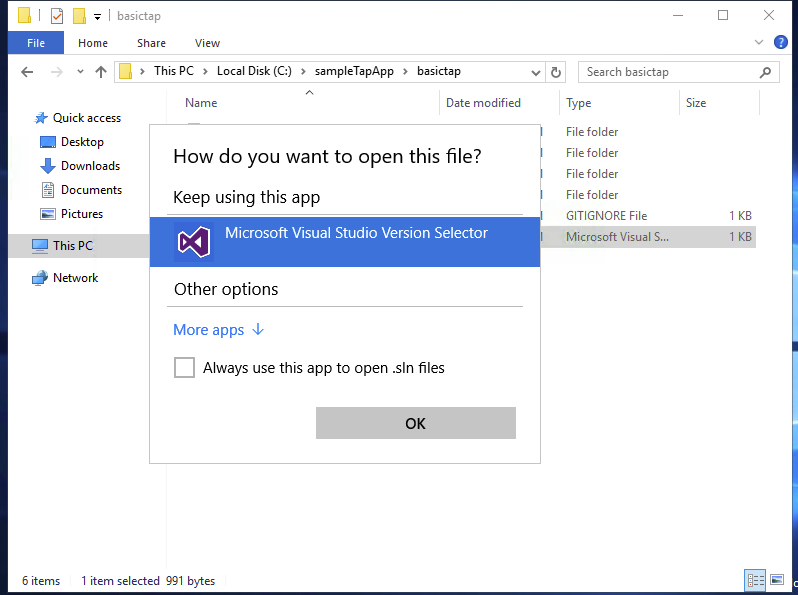Expand chevron after Local Disk (C:) in path

coord(303,72)
